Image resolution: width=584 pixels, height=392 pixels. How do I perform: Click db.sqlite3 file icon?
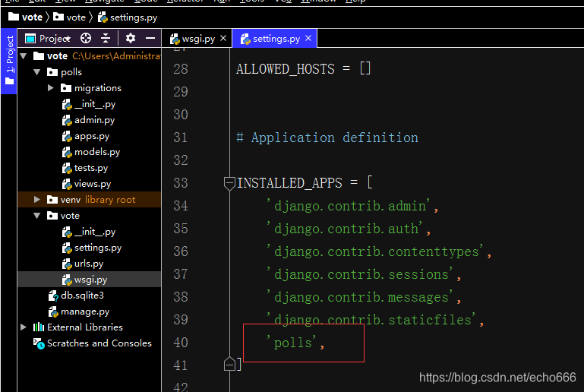(53, 296)
